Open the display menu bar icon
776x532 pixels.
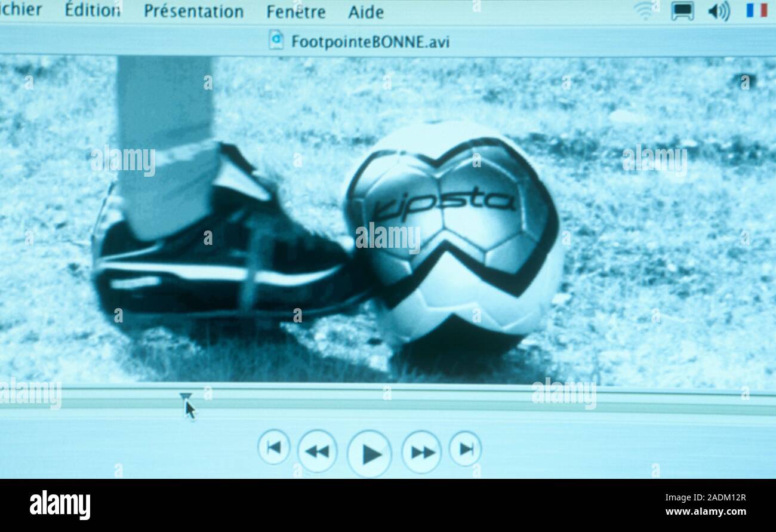pyautogui.click(x=682, y=11)
